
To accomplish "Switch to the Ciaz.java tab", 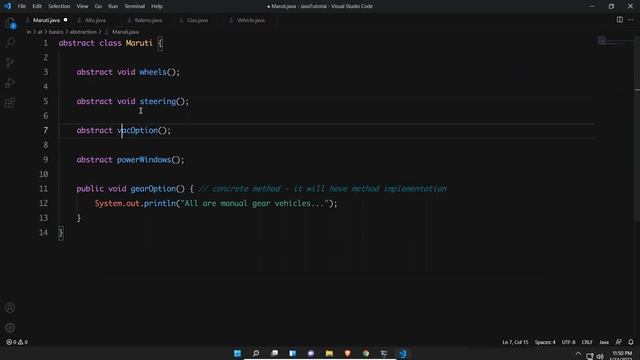I will pyautogui.click(x=197, y=20).
